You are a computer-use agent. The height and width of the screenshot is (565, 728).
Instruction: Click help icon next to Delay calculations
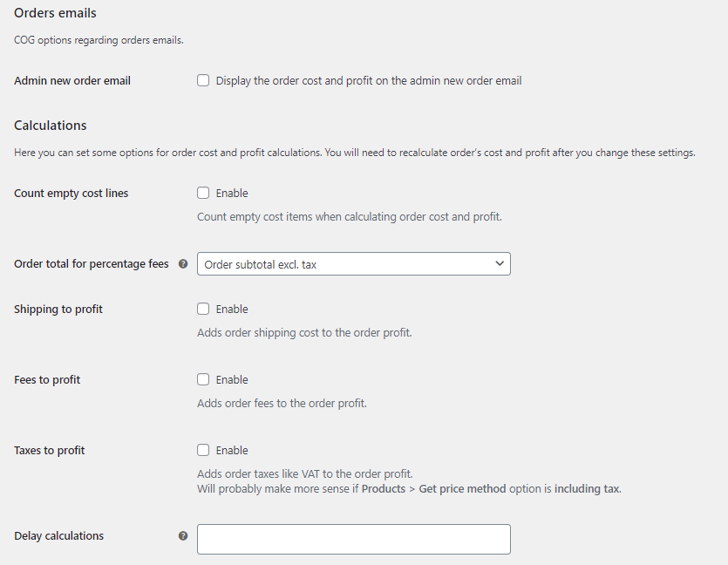click(183, 535)
